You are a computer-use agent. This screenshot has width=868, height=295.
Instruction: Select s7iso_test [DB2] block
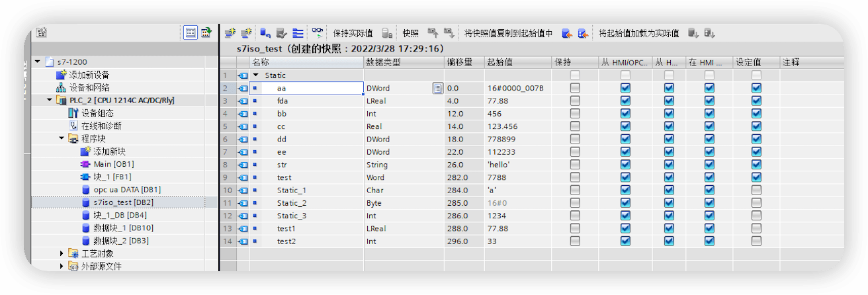click(123, 202)
